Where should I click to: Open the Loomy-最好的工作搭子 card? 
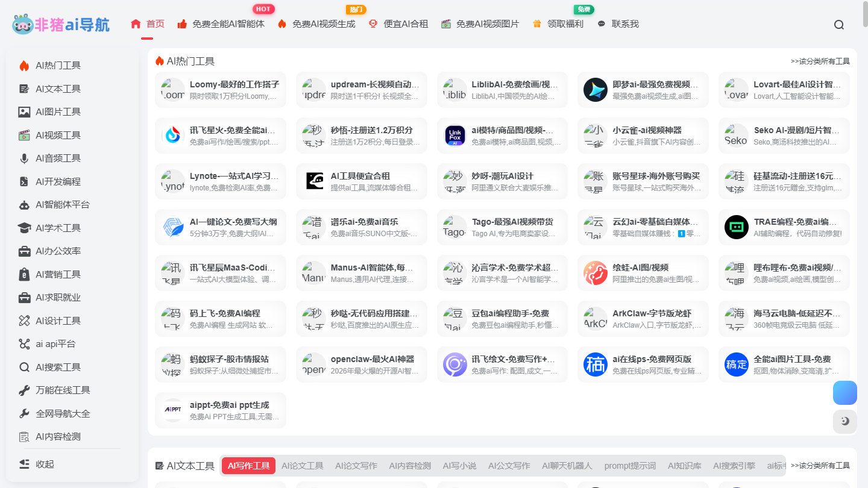tap(221, 90)
